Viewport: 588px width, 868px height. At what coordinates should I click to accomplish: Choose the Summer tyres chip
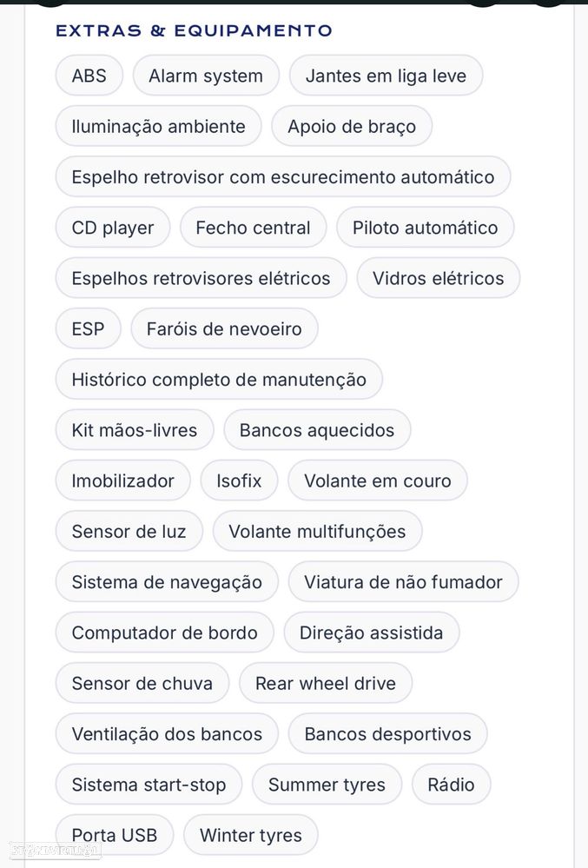327,785
